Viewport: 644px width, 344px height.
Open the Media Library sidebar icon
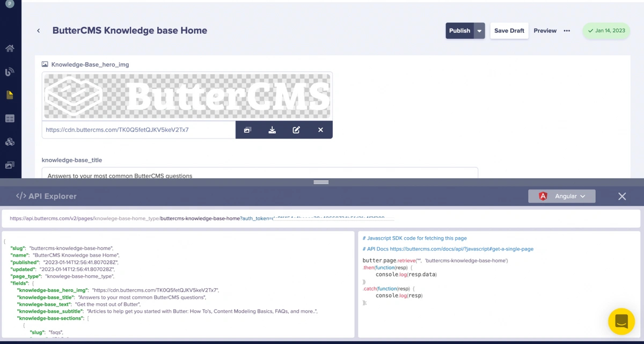(x=10, y=165)
